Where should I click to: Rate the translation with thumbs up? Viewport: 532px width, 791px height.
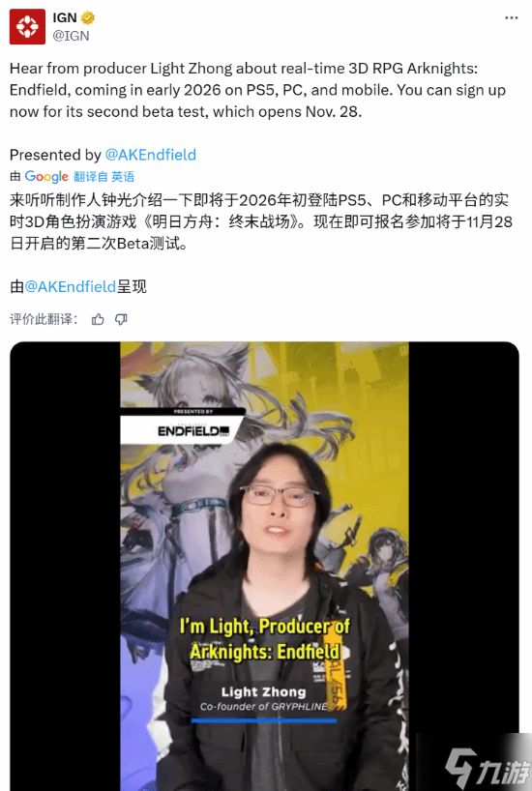[x=98, y=319]
